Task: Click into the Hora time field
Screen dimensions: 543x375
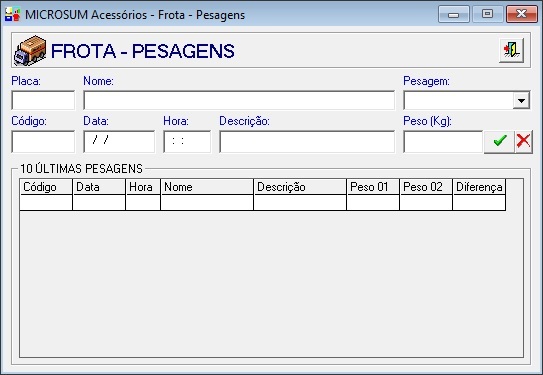Action: pos(187,141)
